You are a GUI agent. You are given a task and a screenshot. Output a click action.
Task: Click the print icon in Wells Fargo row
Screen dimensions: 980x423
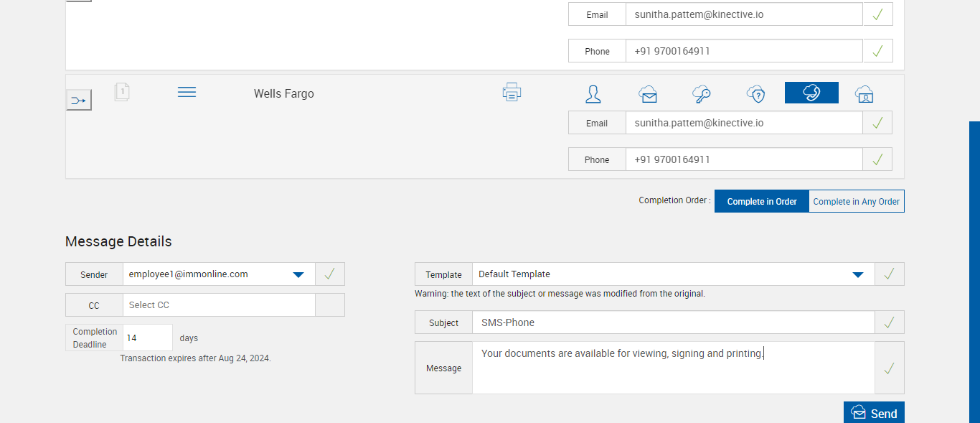(512, 92)
